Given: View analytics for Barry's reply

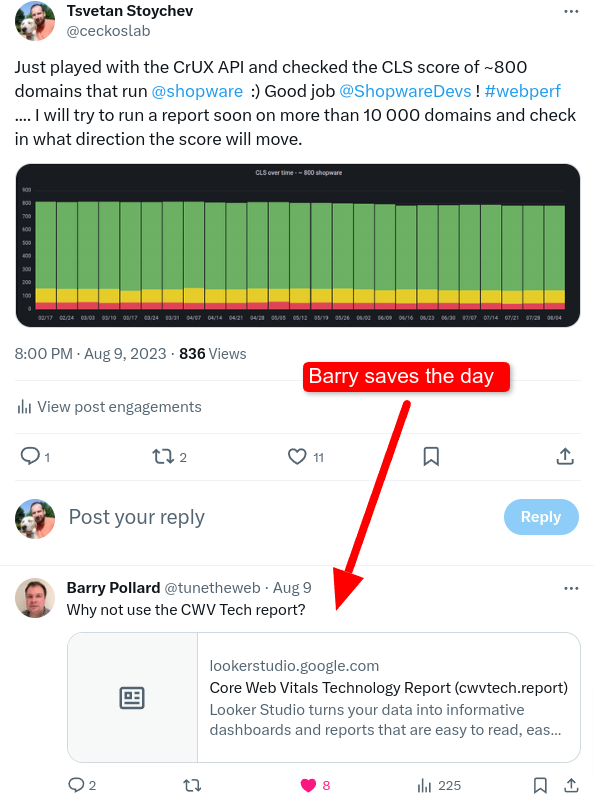Looking at the screenshot, I should click(x=424, y=785).
